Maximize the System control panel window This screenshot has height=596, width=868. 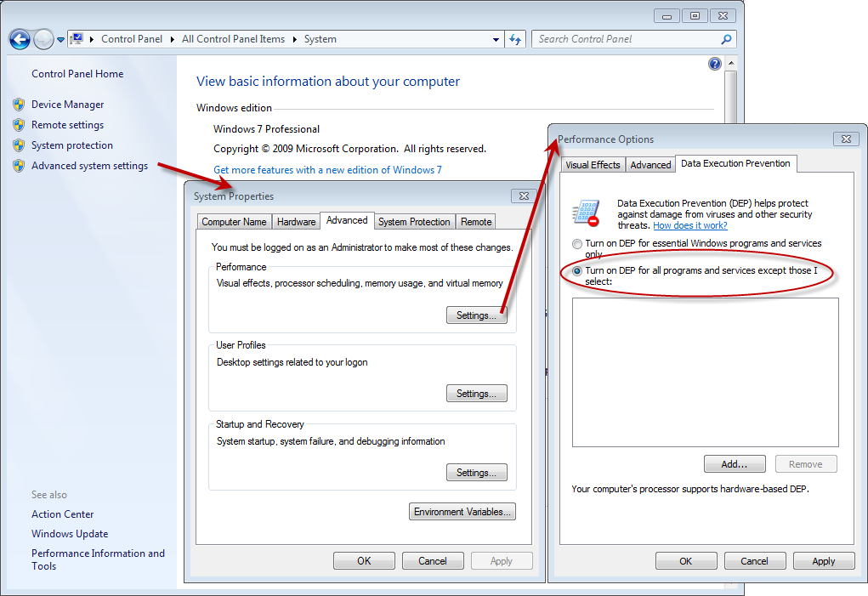(695, 16)
